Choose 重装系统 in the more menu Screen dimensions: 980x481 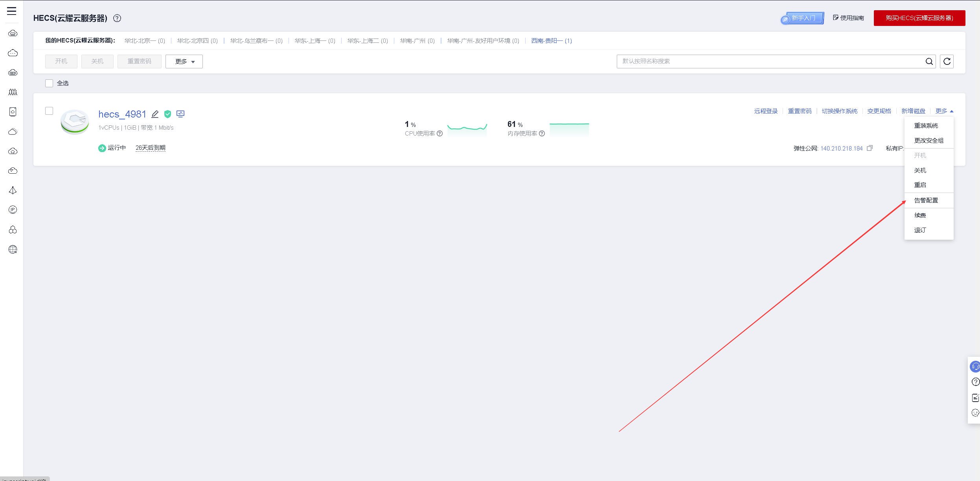(926, 126)
